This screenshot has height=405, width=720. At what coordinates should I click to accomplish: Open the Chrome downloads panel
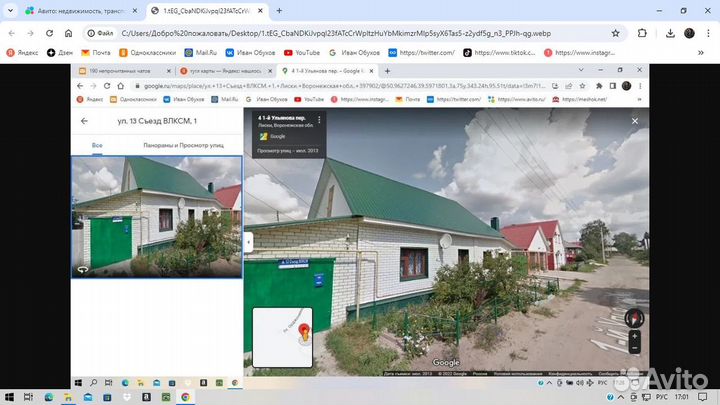670,34
